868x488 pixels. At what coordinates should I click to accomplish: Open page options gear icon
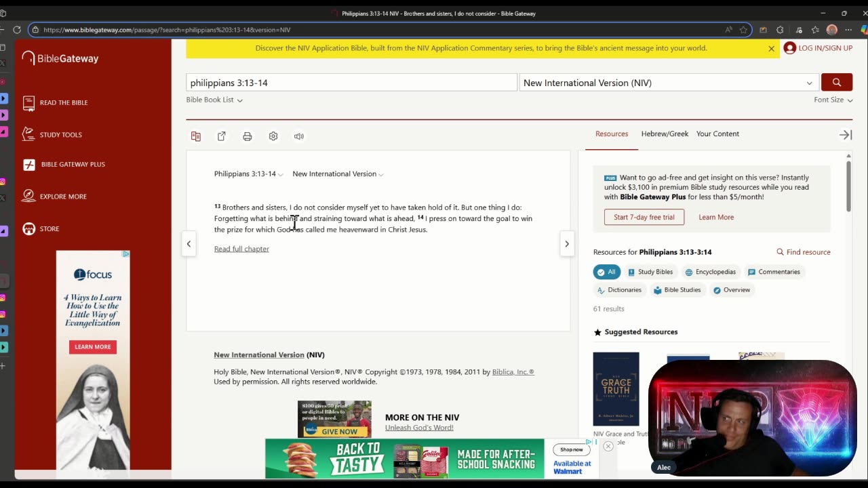[x=273, y=136]
